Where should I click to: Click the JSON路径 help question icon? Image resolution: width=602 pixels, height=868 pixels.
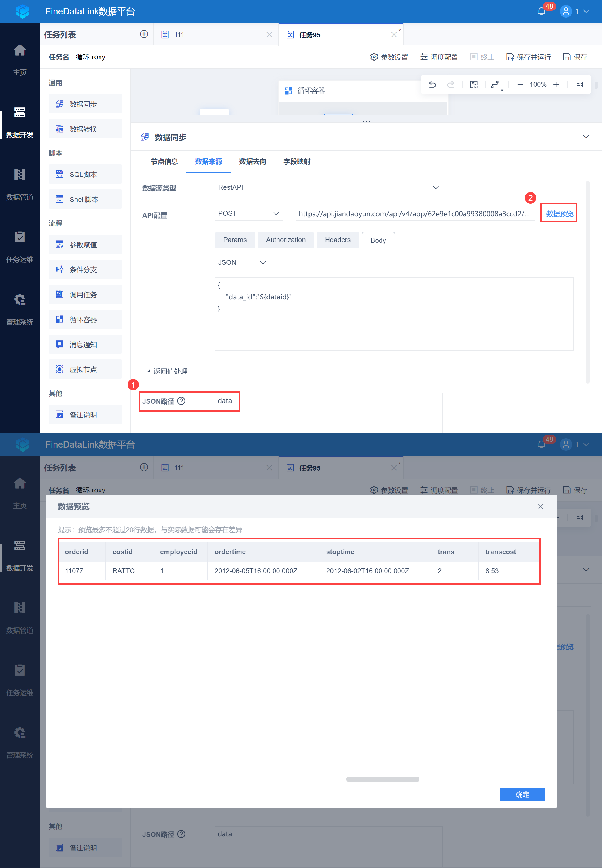(181, 401)
